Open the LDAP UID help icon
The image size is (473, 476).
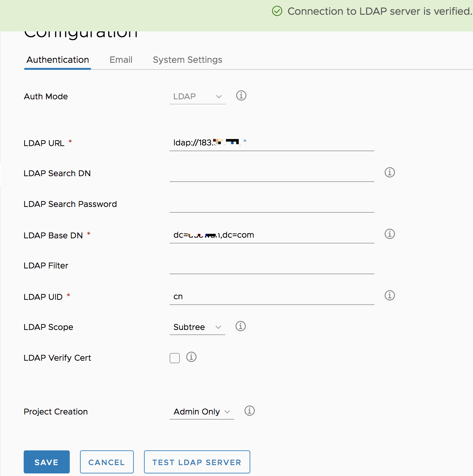tap(389, 295)
